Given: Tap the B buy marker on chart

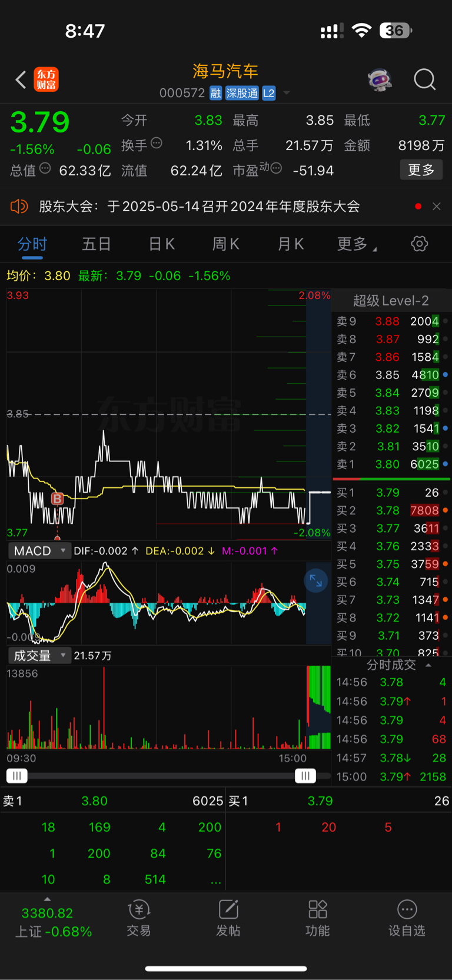Looking at the screenshot, I should click(x=57, y=499).
